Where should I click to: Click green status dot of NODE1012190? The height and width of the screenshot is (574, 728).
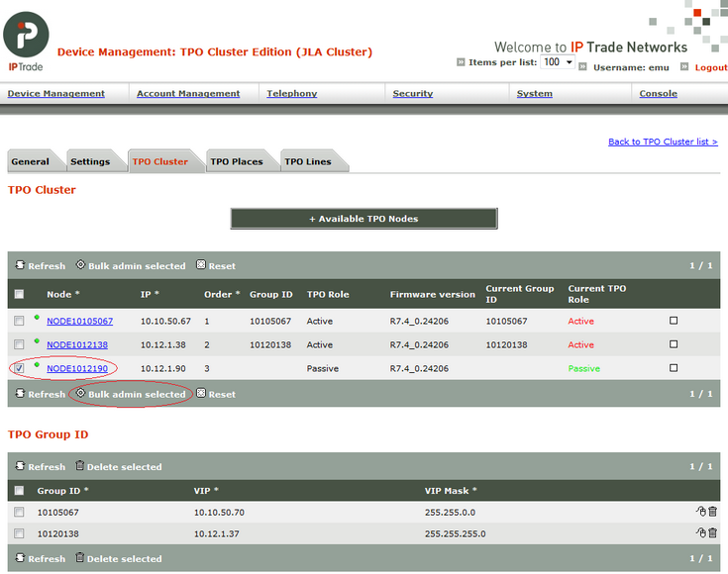37,365
